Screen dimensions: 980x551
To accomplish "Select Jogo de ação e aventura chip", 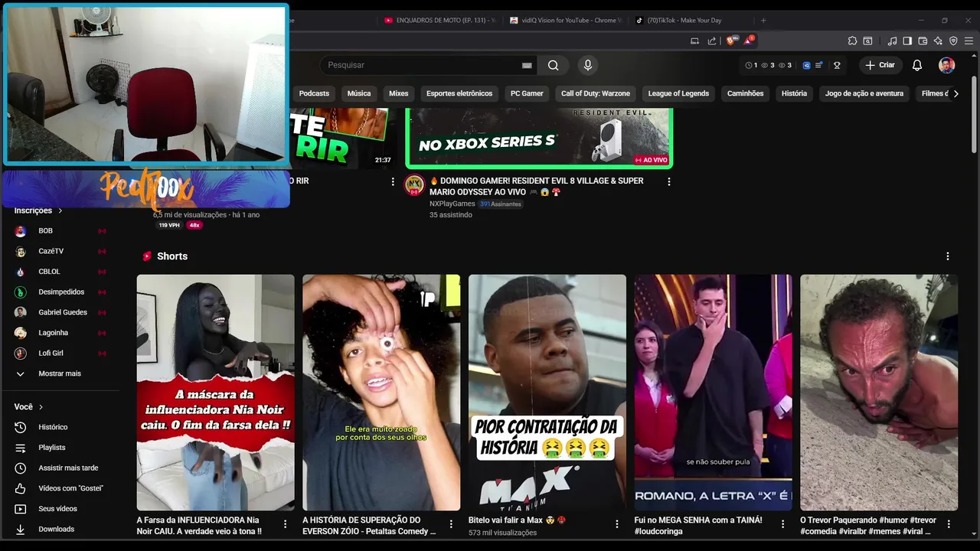I will point(864,93).
